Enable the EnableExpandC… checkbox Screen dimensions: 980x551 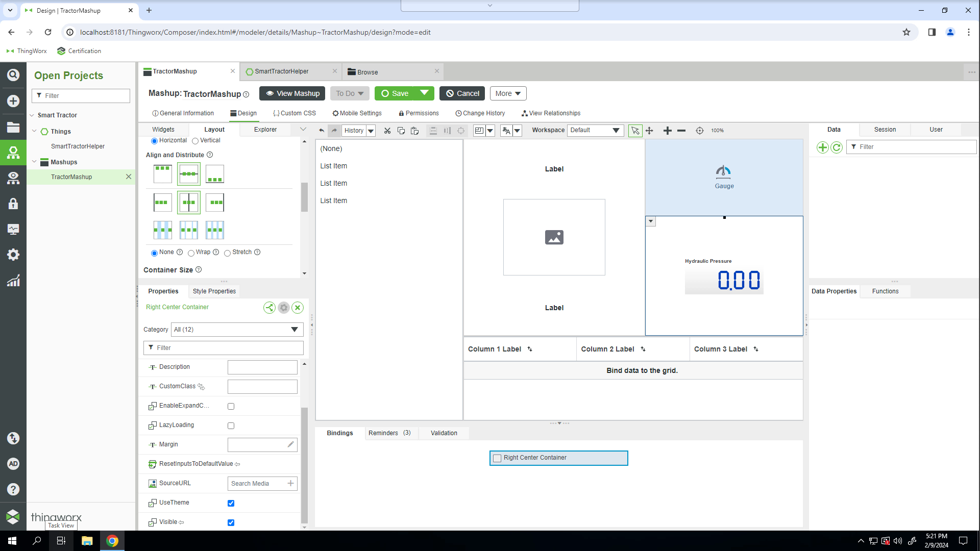tap(231, 407)
